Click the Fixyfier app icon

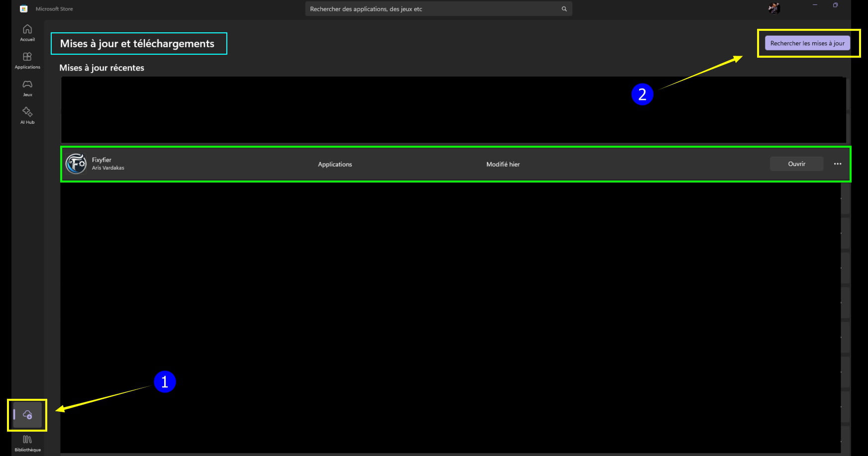[x=76, y=164]
